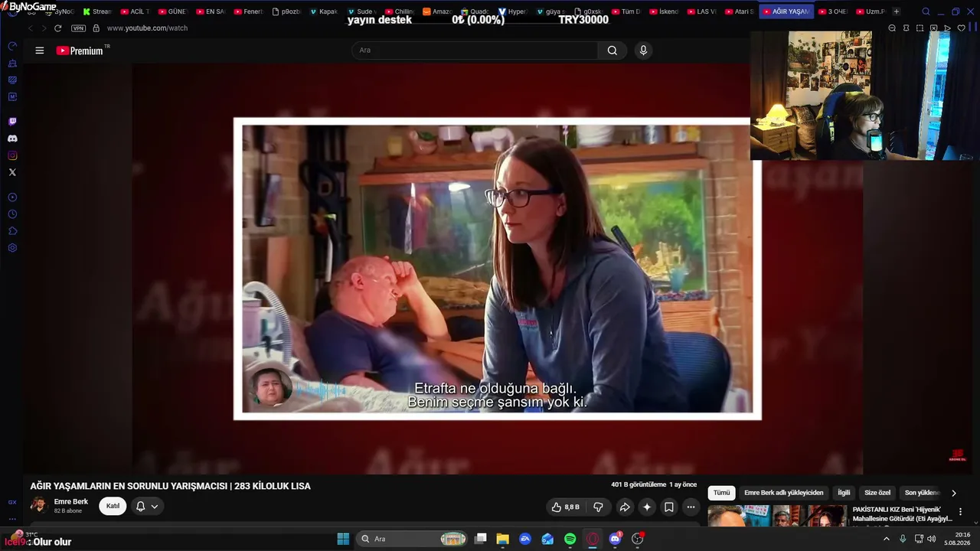Open Instagram from the Opera sidebar
This screenshot has height=551, width=980.
point(12,155)
